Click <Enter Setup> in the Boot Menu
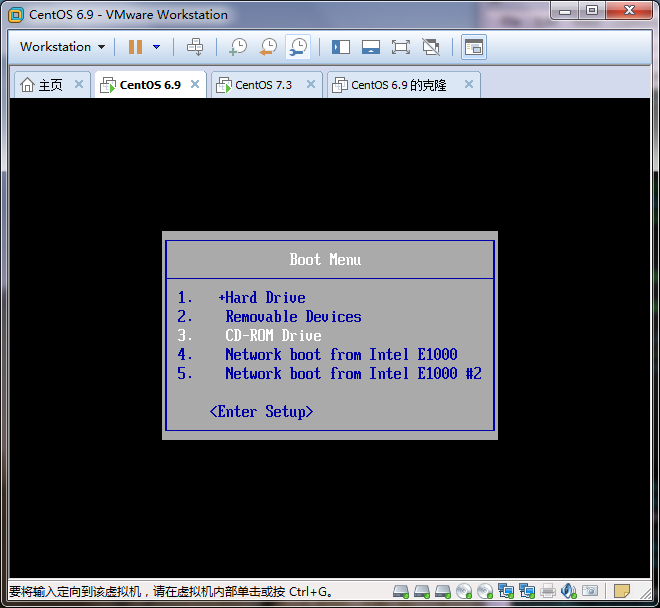Screen dimensions: 660x608 [261, 411]
